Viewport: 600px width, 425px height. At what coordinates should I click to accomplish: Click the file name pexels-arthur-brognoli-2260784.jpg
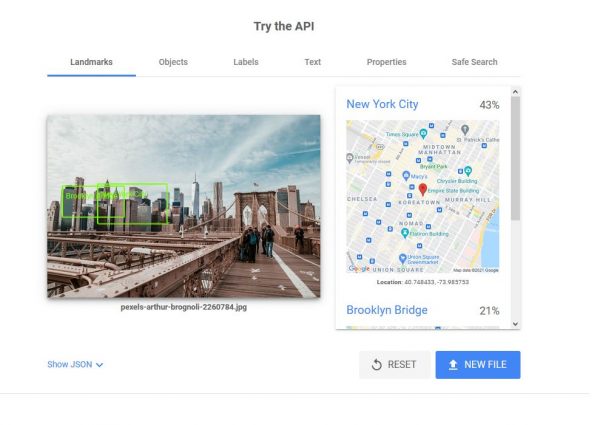pyautogui.click(x=184, y=307)
